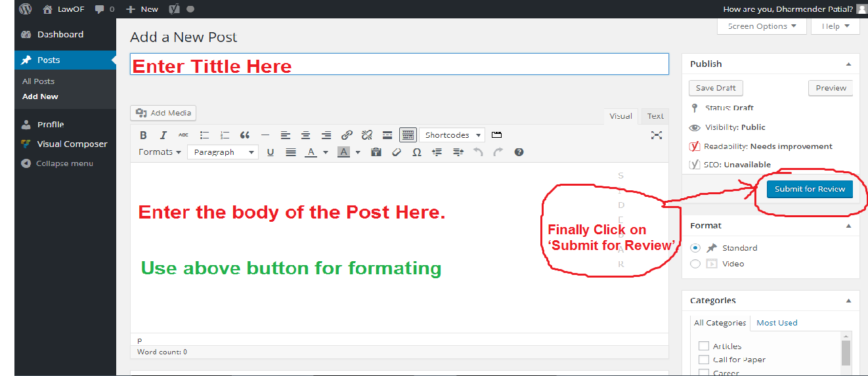The width and height of the screenshot is (868, 376).
Task: Insert a blockquote in the post
Action: (245, 135)
